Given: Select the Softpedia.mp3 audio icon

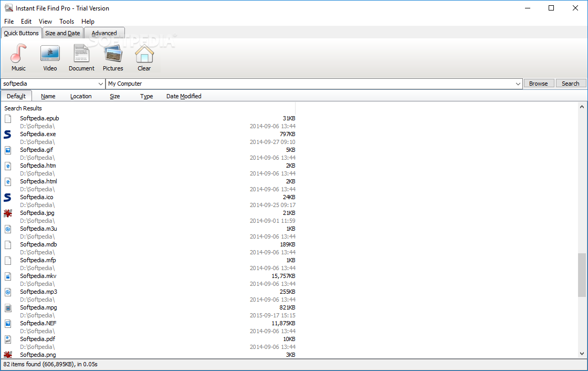Looking at the screenshot, I should tap(8, 292).
